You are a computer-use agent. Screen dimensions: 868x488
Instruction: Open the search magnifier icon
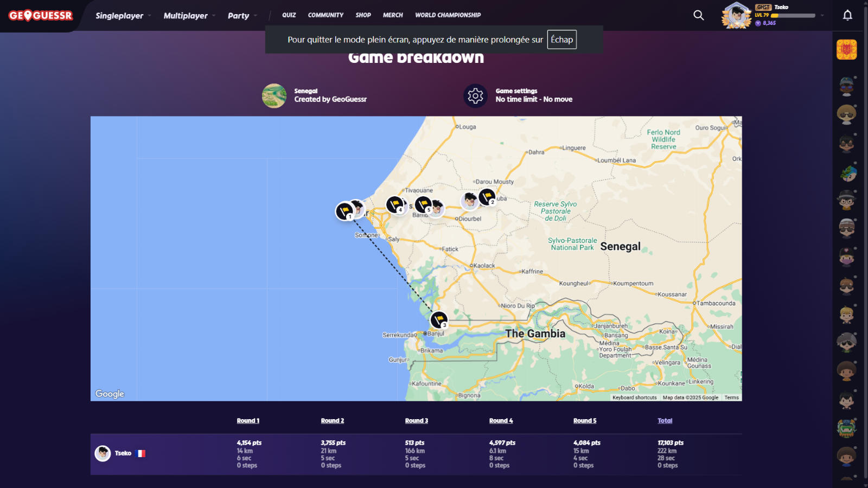(x=699, y=15)
